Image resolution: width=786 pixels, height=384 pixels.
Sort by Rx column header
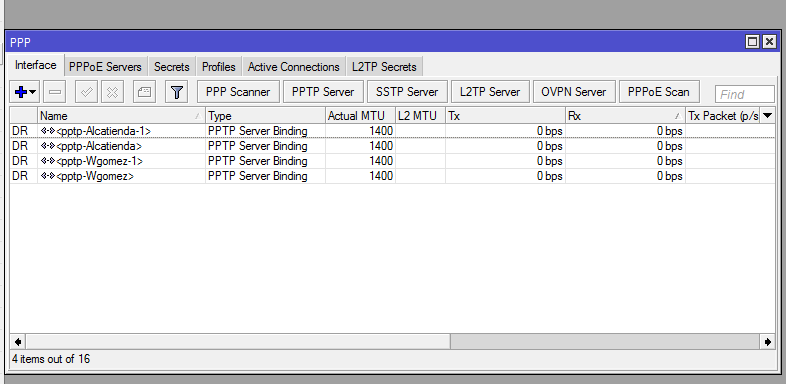coord(626,116)
